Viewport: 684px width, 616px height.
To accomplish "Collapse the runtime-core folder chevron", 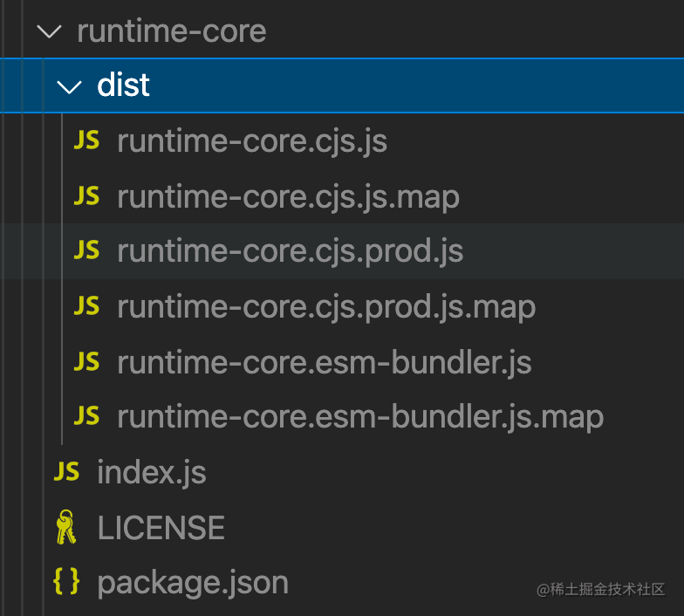I will (49, 31).
